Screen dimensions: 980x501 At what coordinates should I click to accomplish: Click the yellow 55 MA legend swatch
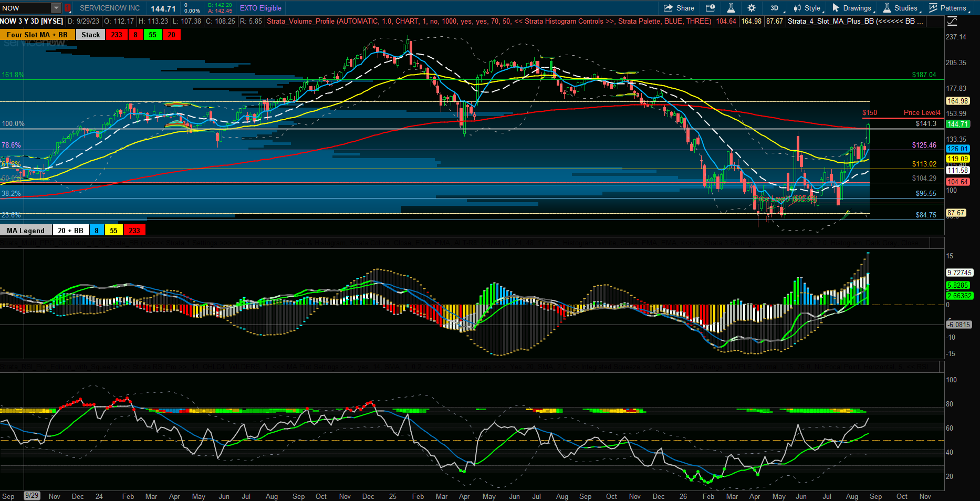pyautogui.click(x=113, y=230)
